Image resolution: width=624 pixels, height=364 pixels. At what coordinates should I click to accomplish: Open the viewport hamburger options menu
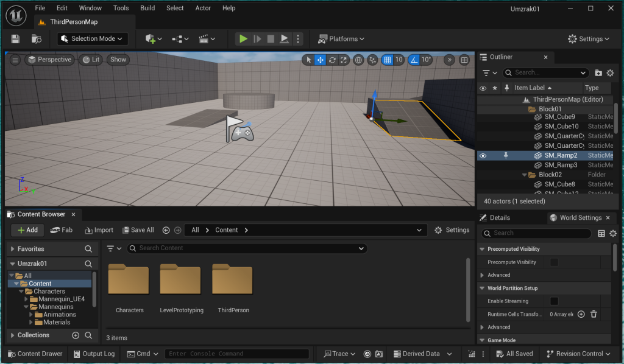click(15, 60)
